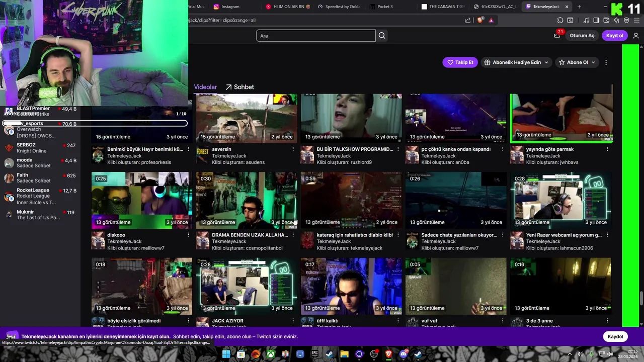Screen dimensions: 644x362
Task: Open the Brave Wallet icon
Action: pyautogui.click(x=606, y=20)
